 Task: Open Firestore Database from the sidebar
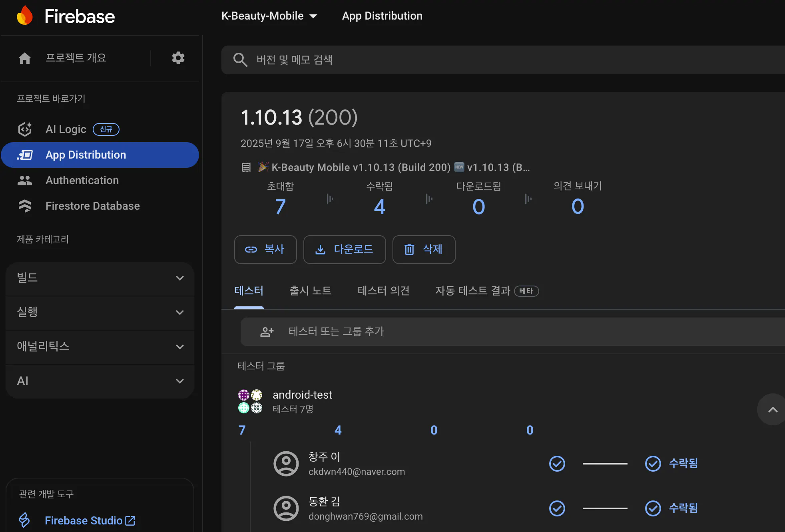point(92,206)
